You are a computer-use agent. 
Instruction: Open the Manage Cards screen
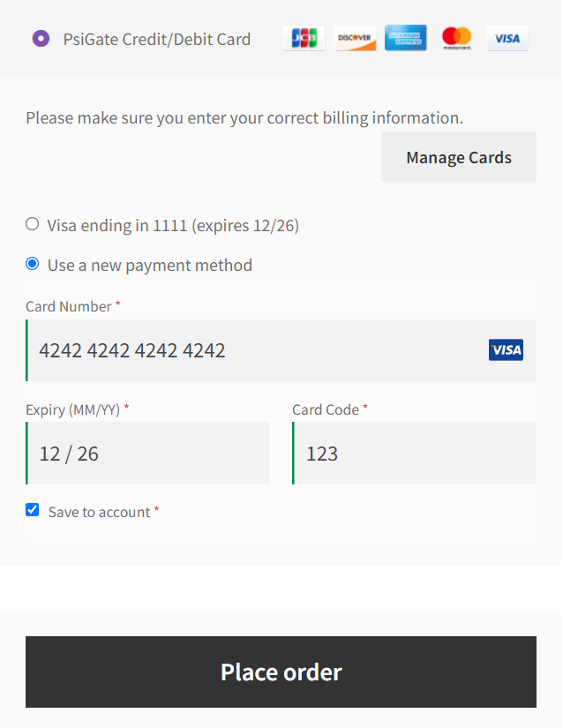pos(458,156)
